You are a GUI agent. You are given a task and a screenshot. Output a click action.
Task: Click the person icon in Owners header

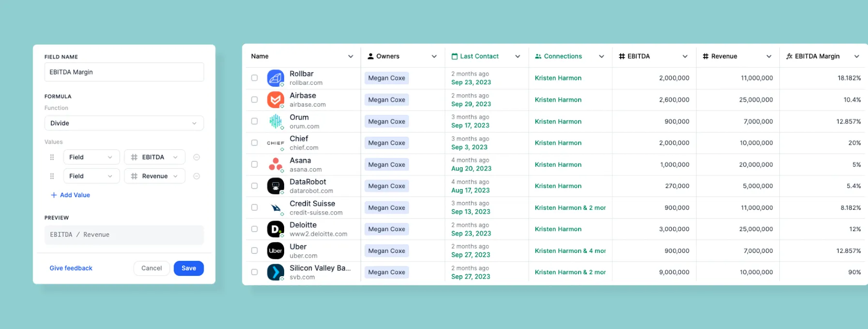click(371, 56)
